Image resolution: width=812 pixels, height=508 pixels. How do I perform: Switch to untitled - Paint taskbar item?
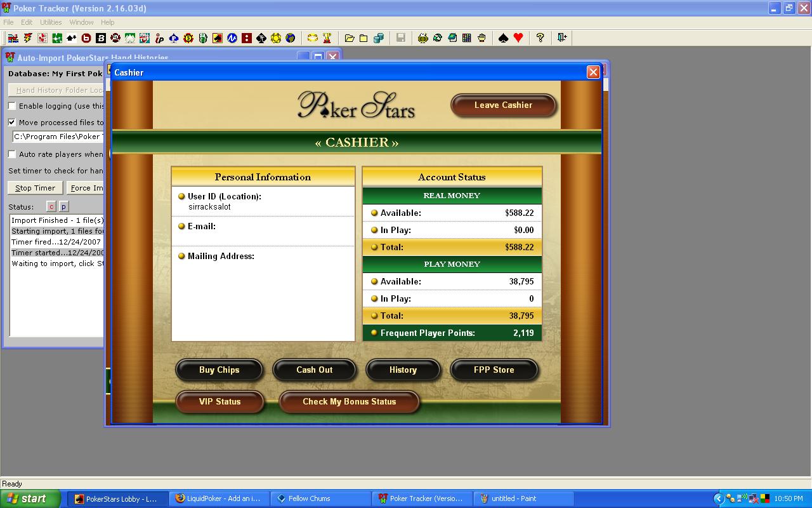point(524,498)
